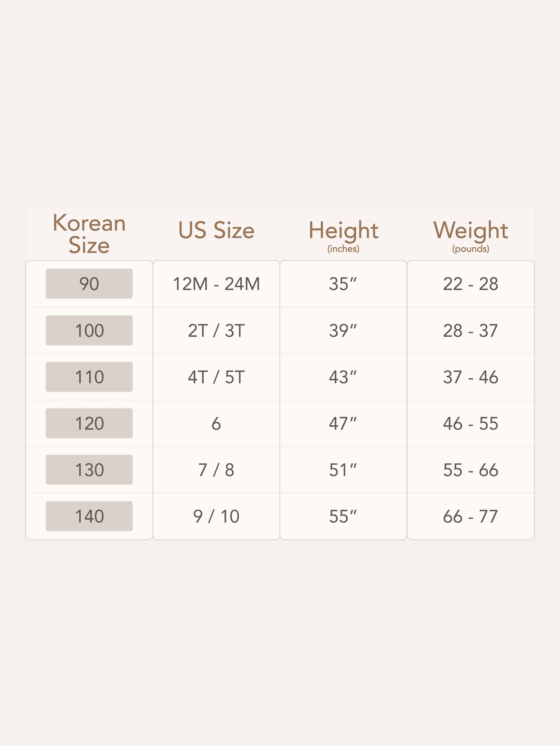Viewport: 560px width, 746px height.
Task: Select the 37 - 46 weight range
Action: point(471,377)
